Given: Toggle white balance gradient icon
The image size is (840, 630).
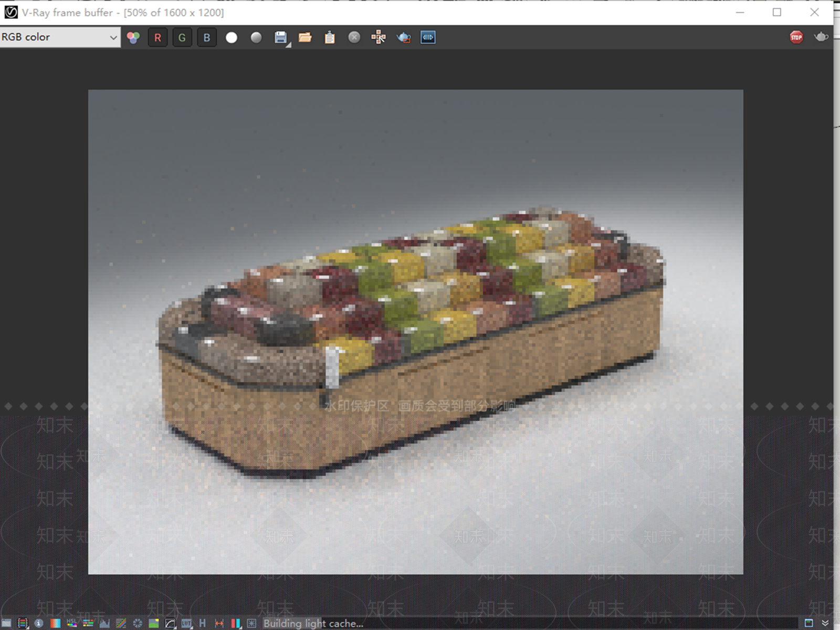Looking at the screenshot, I should pyautogui.click(x=55, y=623).
